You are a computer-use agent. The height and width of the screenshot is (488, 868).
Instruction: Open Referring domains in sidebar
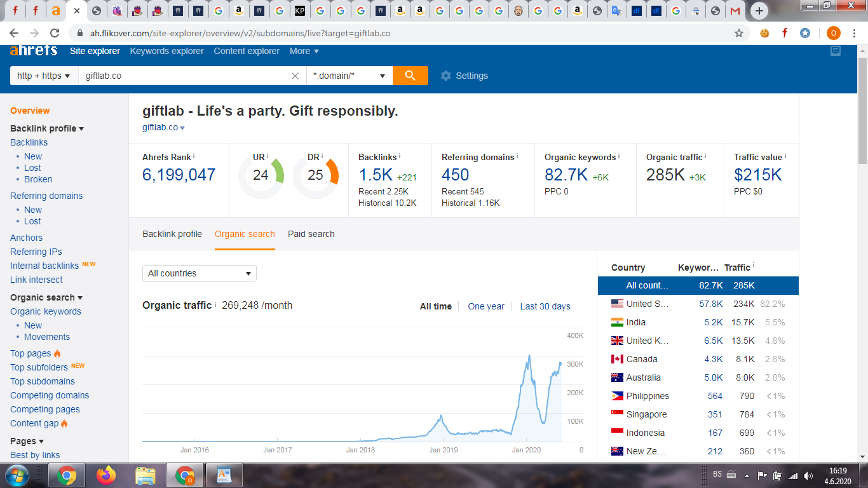click(x=46, y=196)
